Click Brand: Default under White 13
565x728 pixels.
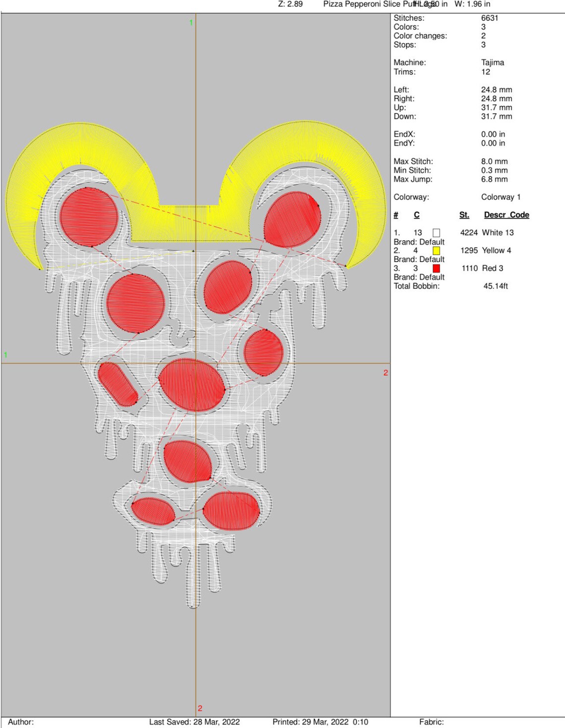point(419,242)
